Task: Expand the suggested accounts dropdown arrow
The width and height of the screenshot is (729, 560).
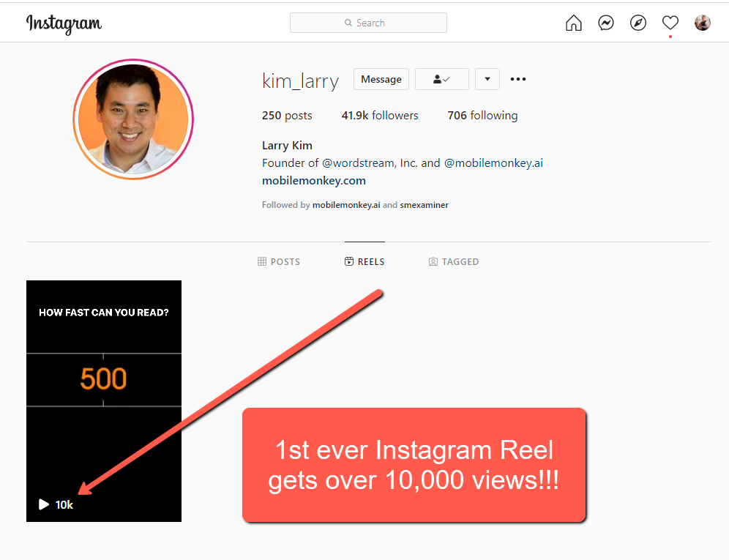Action: pyautogui.click(x=487, y=79)
